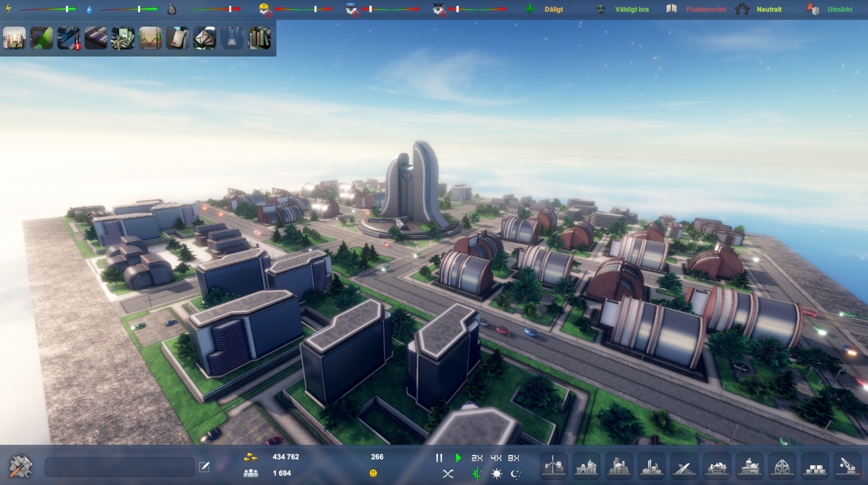Select the bulldozer demolish tool
The height and width of the screenshot is (485, 868).
(848, 466)
